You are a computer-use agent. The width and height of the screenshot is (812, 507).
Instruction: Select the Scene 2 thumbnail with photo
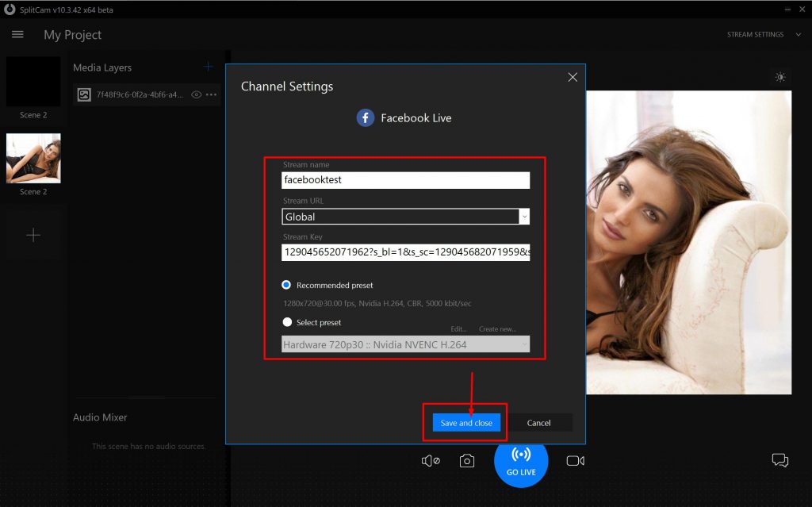[x=33, y=158]
